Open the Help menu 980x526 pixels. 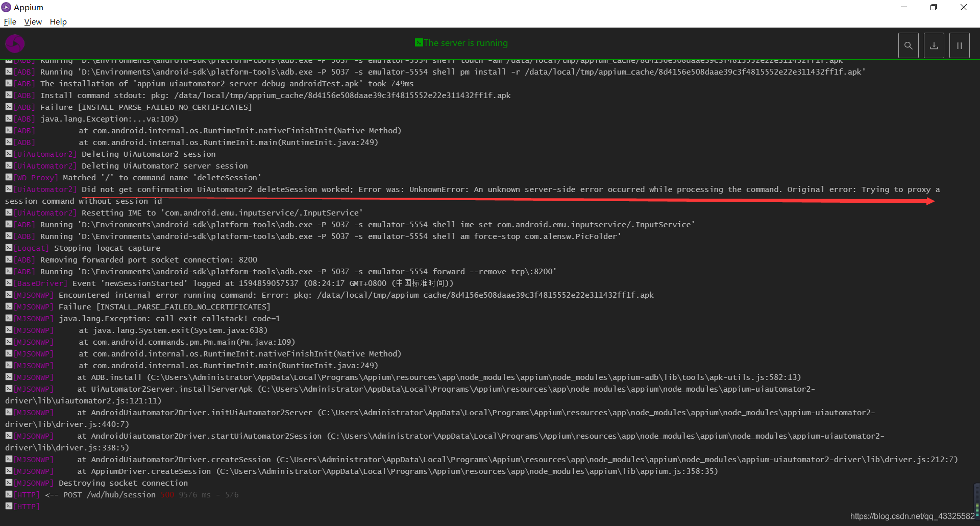(x=58, y=21)
